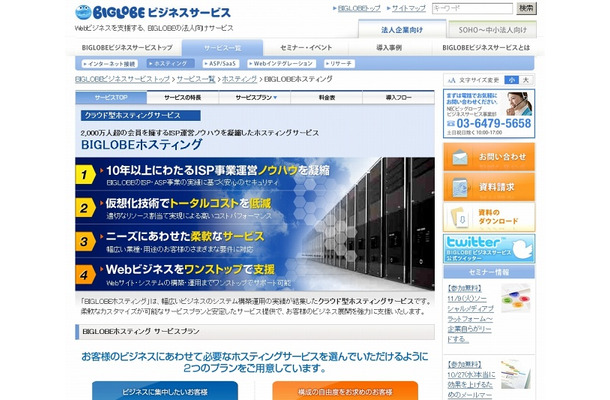The height and width of the screenshot is (400, 610).
Task: Set text size to 小
Action: point(511,80)
